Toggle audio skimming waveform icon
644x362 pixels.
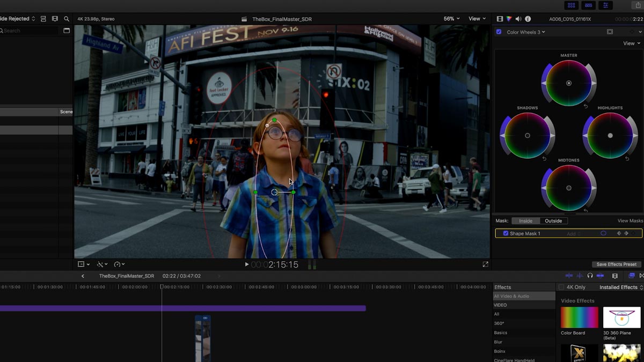(x=580, y=276)
